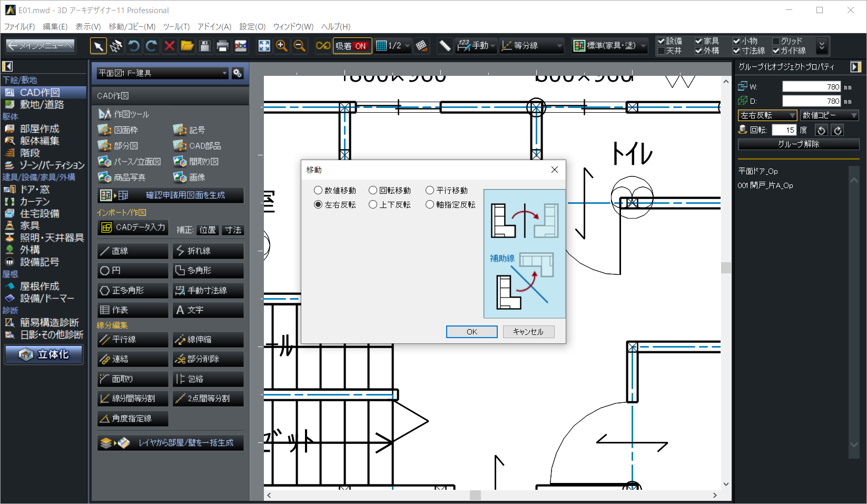The width and height of the screenshot is (867, 504).
Task: Click the zoom in magnifier icon
Action: click(282, 46)
